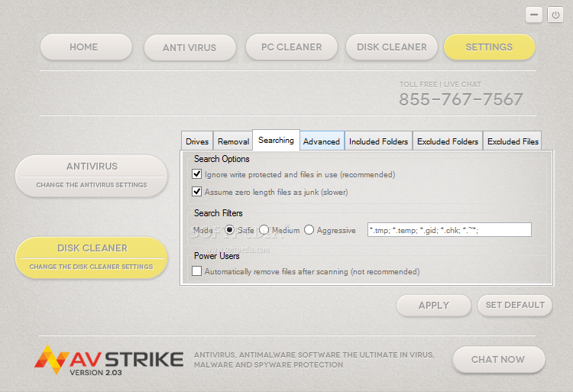Toggle Assume zero length files as junk

(196, 192)
